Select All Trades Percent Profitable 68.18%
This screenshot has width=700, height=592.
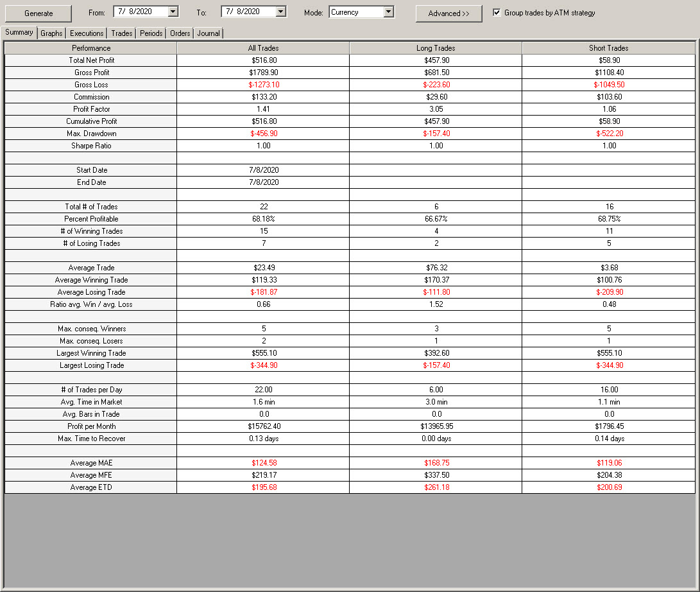click(x=264, y=219)
